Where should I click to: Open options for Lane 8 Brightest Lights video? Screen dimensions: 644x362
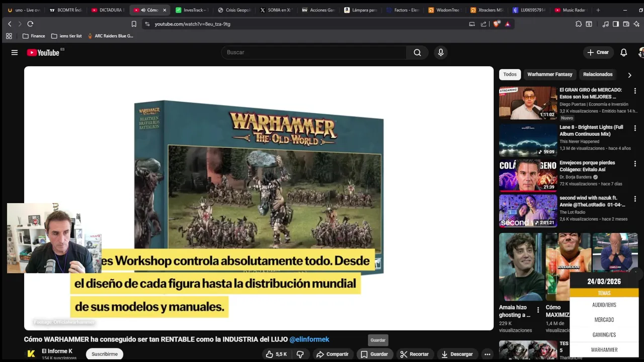point(635,128)
